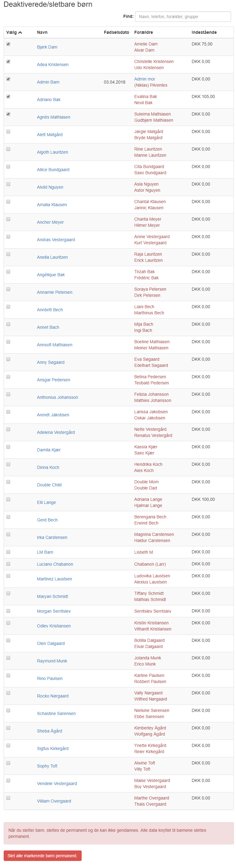Viewport: 236px width, 868px height.
Task: Sort the table by Fødselsdato header
Action: (117, 32)
